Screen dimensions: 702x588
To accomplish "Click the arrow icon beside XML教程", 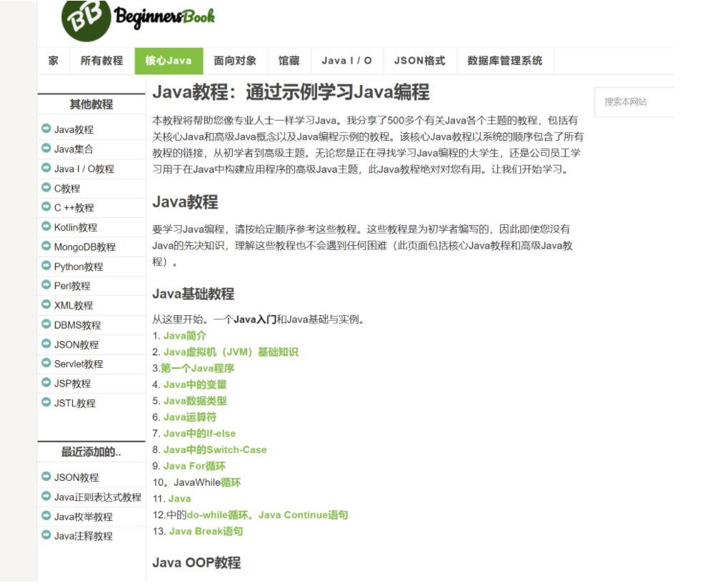I will [x=46, y=304].
